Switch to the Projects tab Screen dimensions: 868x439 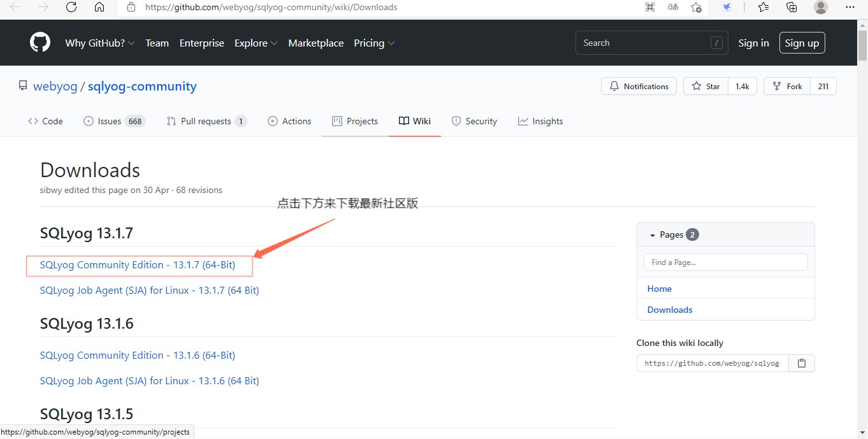(x=355, y=121)
